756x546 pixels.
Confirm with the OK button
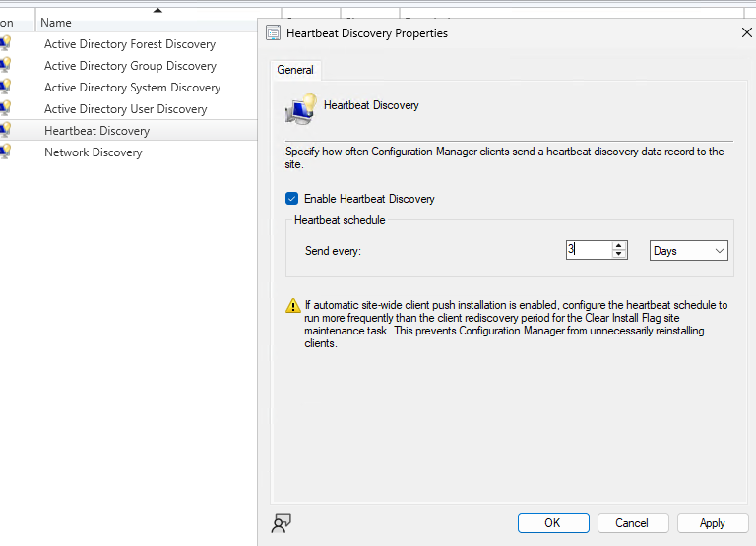coord(553,522)
